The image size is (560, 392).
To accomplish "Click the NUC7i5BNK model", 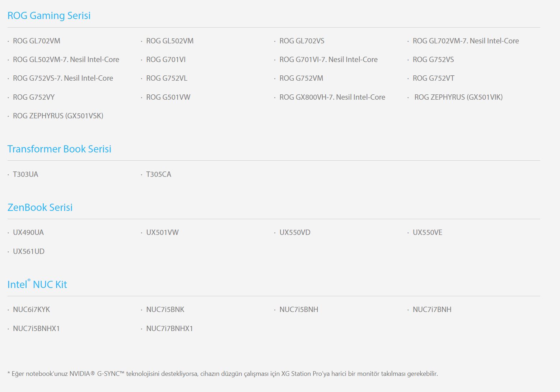I will pyautogui.click(x=165, y=310).
